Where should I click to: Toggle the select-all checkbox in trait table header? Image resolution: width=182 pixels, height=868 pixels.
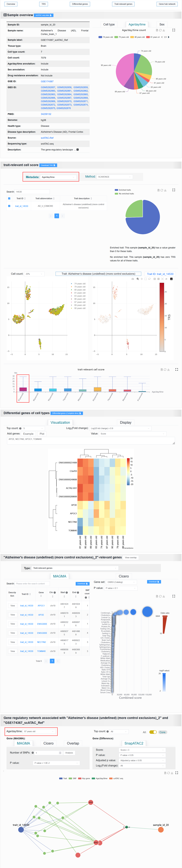click(9, 198)
